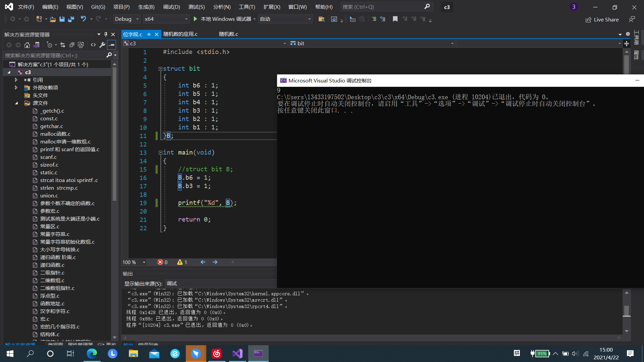Open the Git(G) menu
This screenshot has height=362, width=644.
[98, 7]
